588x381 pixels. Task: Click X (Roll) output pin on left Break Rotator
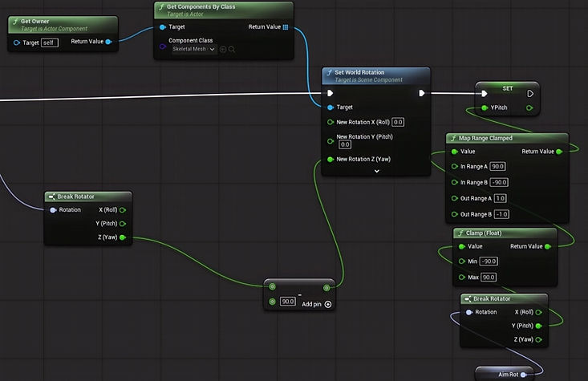pyautogui.click(x=123, y=210)
